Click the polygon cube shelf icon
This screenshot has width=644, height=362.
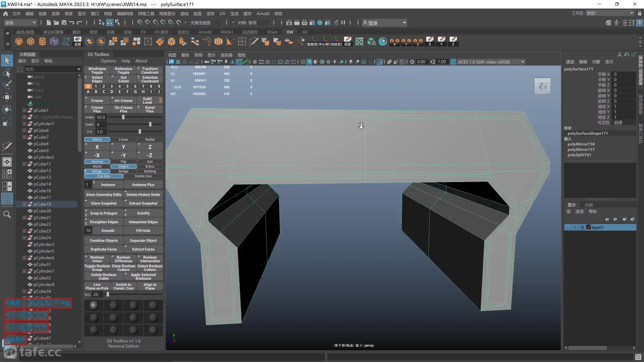[31, 42]
